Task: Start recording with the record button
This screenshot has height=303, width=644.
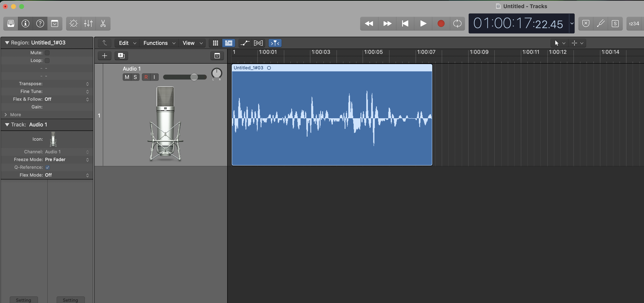Action: (441, 23)
